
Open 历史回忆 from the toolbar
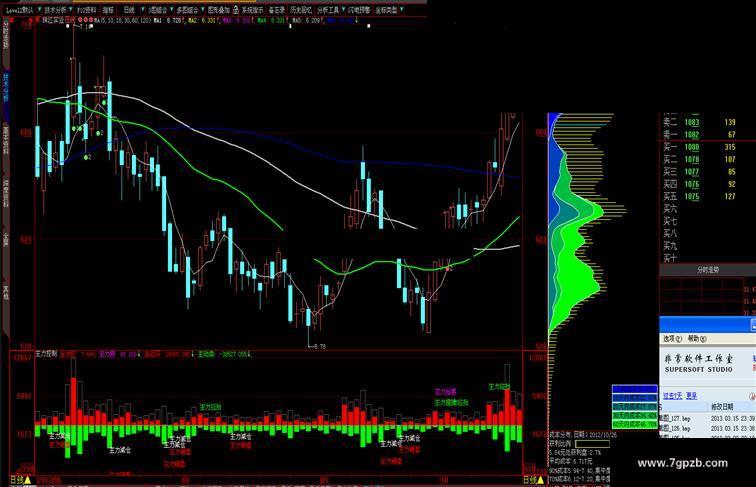[x=301, y=9]
